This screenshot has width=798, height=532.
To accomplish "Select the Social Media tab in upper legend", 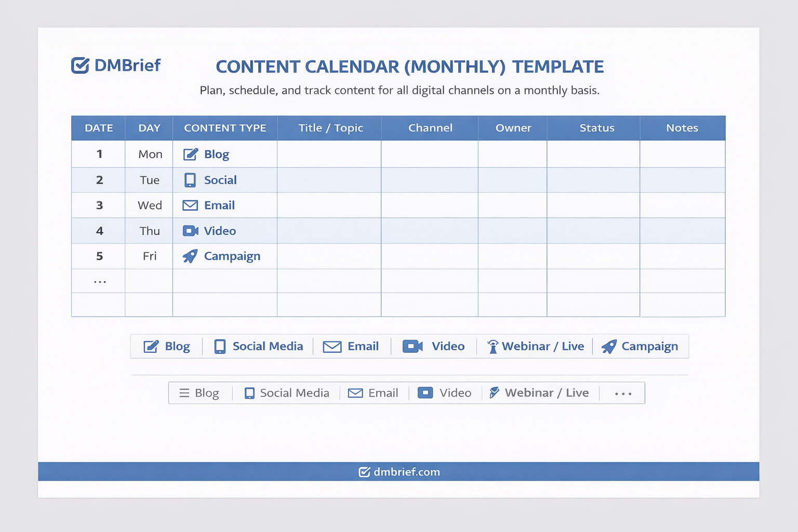I will click(258, 347).
